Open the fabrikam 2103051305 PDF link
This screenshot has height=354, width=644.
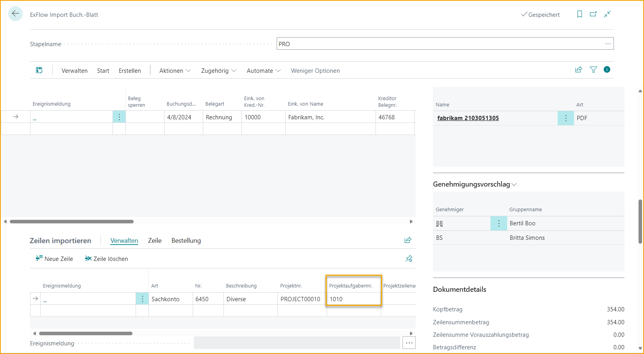tap(468, 118)
